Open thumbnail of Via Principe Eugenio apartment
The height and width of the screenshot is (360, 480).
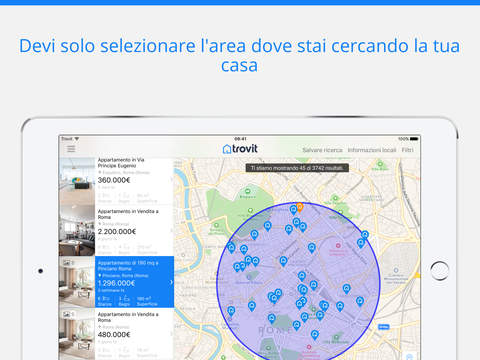click(77, 181)
